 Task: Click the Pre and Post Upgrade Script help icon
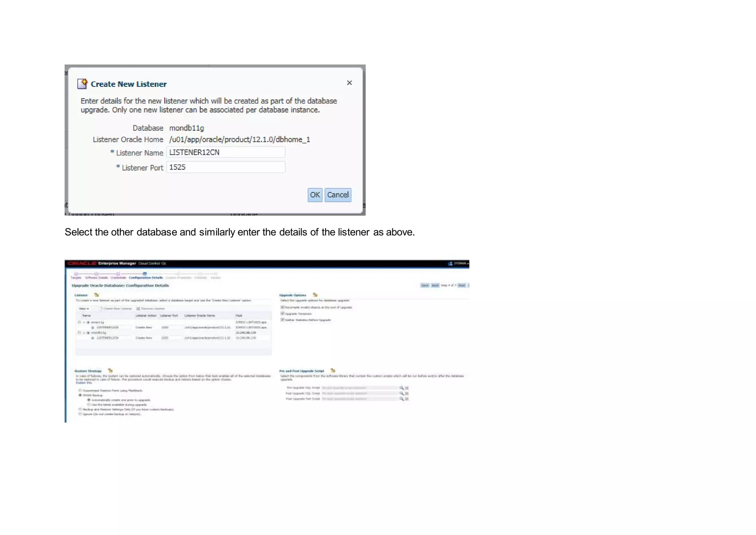click(x=333, y=371)
